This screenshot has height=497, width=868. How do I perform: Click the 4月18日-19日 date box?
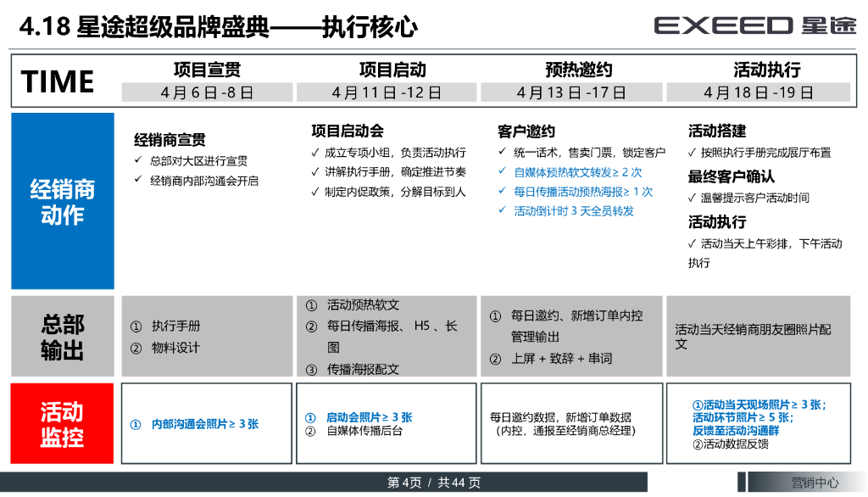pyautogui.click(x=758, y=92)
